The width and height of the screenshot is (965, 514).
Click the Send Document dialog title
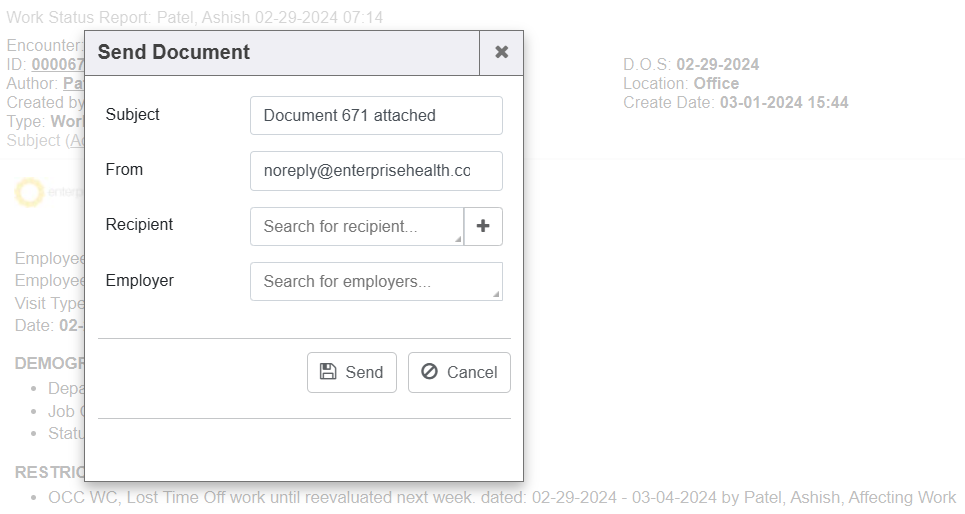(x=174, y=53)
